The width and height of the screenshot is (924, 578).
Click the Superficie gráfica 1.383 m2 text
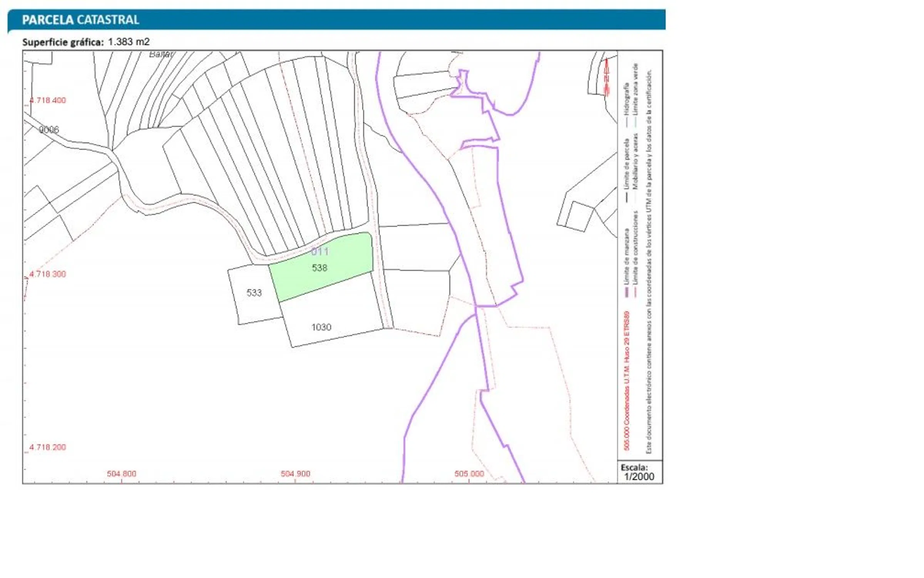[x=86, y=42]
